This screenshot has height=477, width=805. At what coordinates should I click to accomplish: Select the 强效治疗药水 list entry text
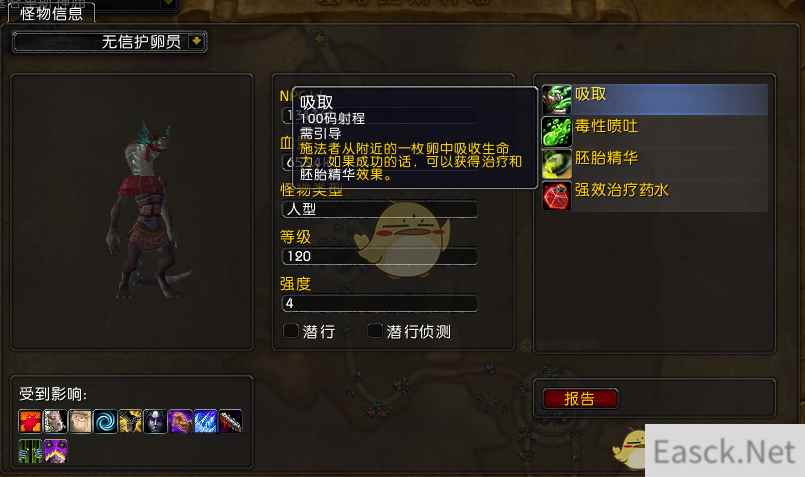click(x=622, y=190)
